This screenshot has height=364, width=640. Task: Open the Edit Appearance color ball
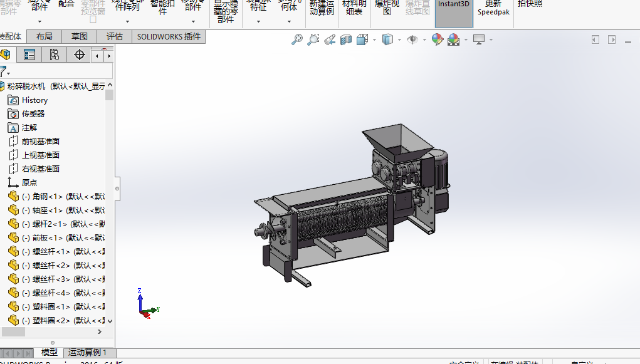click(438, 40)
